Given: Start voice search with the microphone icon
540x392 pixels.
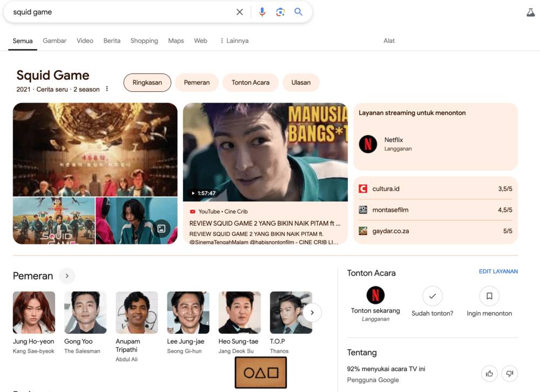Looking at the screenshot, I should click(x=262, y=12).
